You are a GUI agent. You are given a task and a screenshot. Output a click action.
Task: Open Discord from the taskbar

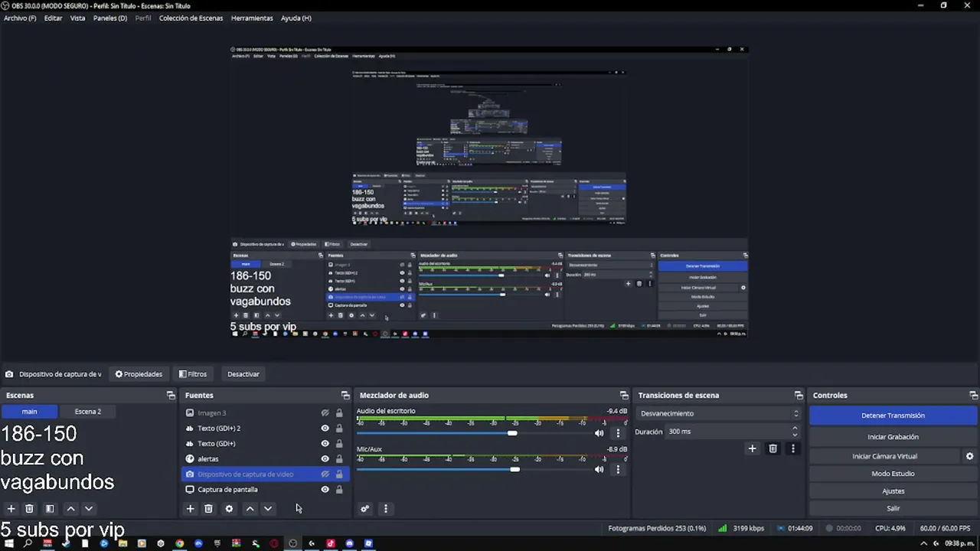point(349,543)
